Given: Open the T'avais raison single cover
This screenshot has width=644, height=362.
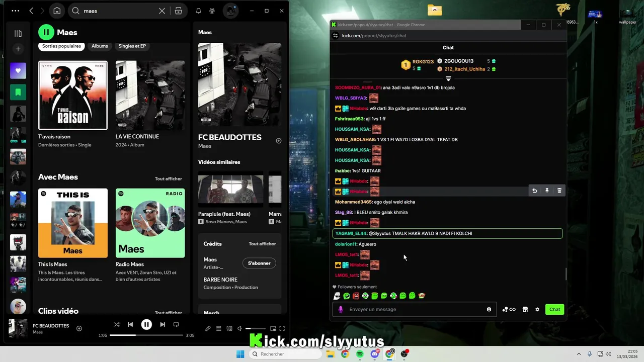Looking at the screenshot, I should click(x=73, y=96).
